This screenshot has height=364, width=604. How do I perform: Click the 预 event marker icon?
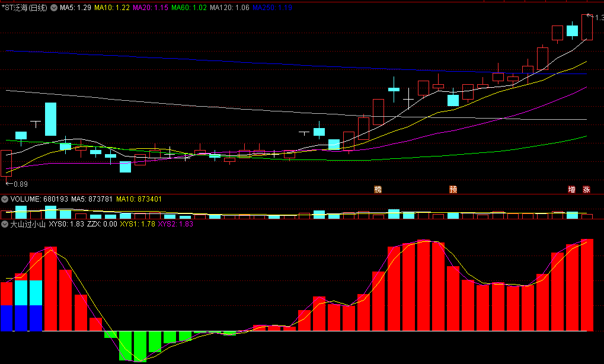[453, 190]
